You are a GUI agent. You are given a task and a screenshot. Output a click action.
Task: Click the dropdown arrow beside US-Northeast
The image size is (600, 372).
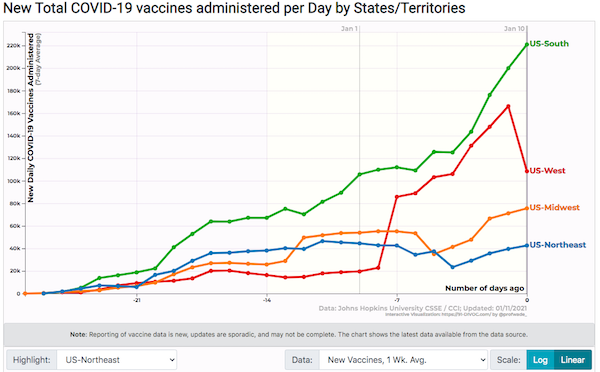(x=172, y=360)
